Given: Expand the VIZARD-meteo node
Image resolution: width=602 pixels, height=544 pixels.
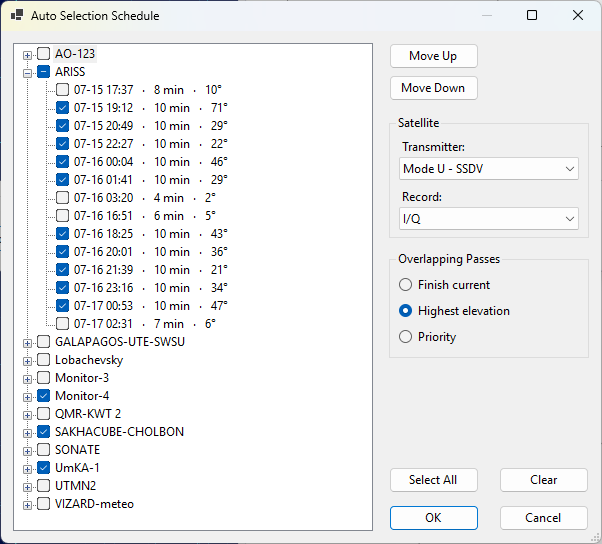Looking at the screenshot, I should click(27, 506).
